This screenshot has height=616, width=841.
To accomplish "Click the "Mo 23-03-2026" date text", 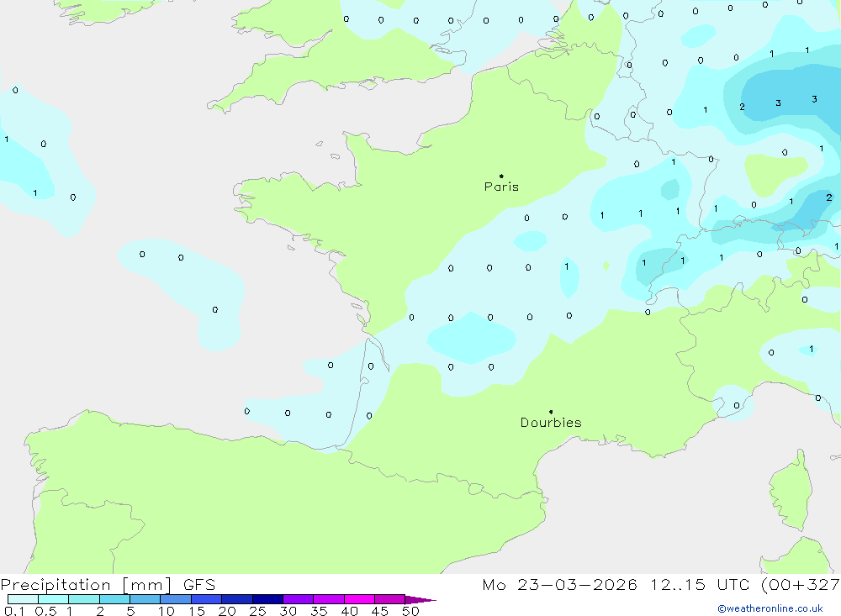I will 559,585.
